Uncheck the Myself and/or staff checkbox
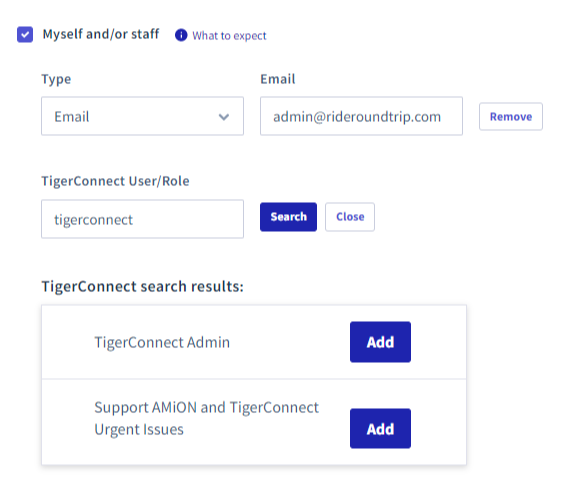Image resolution: width=569 pixels, height=487 pixels. coord(25,34)
